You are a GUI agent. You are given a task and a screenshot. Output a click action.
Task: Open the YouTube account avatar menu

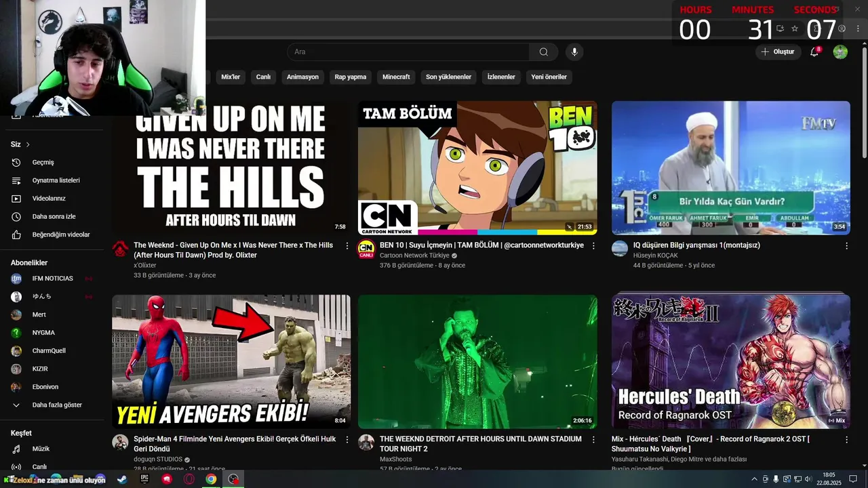click(840, 52)
